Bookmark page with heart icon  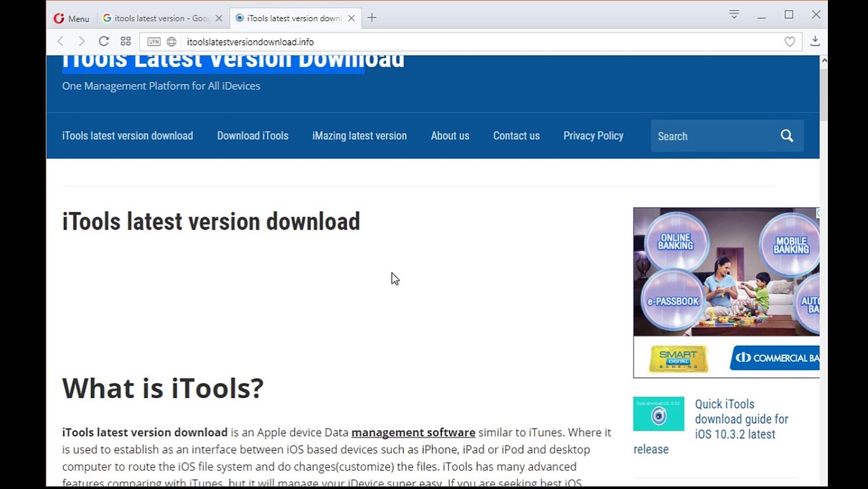coord(790,41)
